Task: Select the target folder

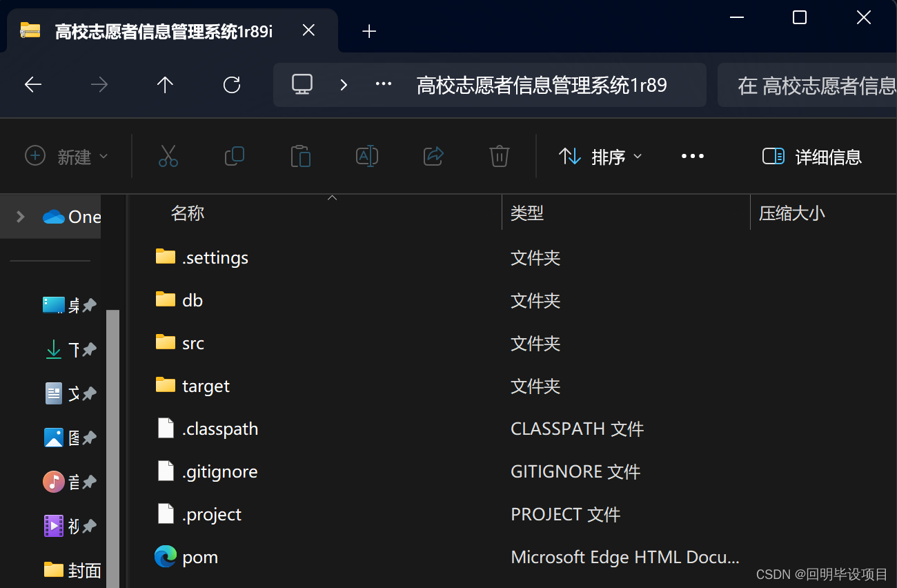Action: (193, 386)
